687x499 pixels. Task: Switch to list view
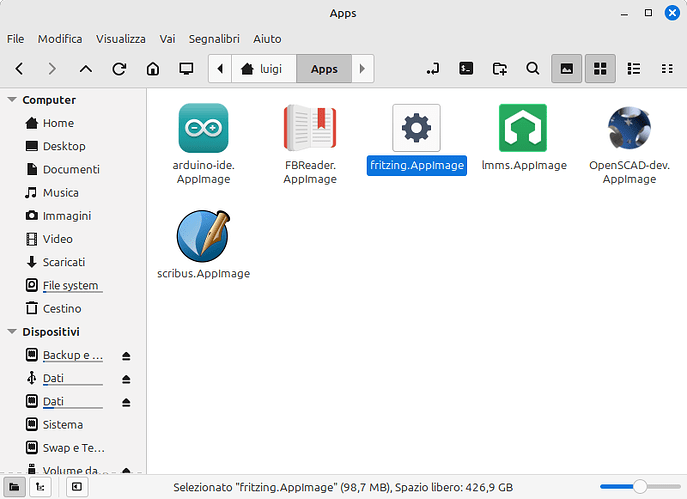click(x=634, y=69)
